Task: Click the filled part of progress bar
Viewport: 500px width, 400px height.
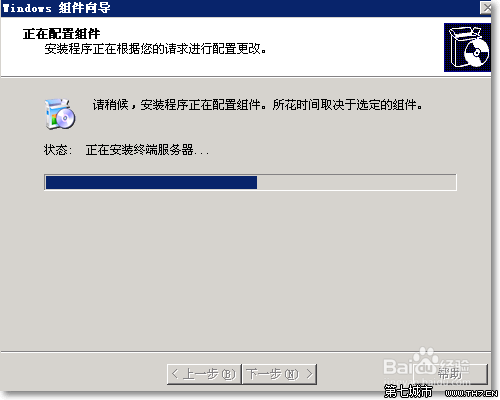Action: [x=151, y=183]
